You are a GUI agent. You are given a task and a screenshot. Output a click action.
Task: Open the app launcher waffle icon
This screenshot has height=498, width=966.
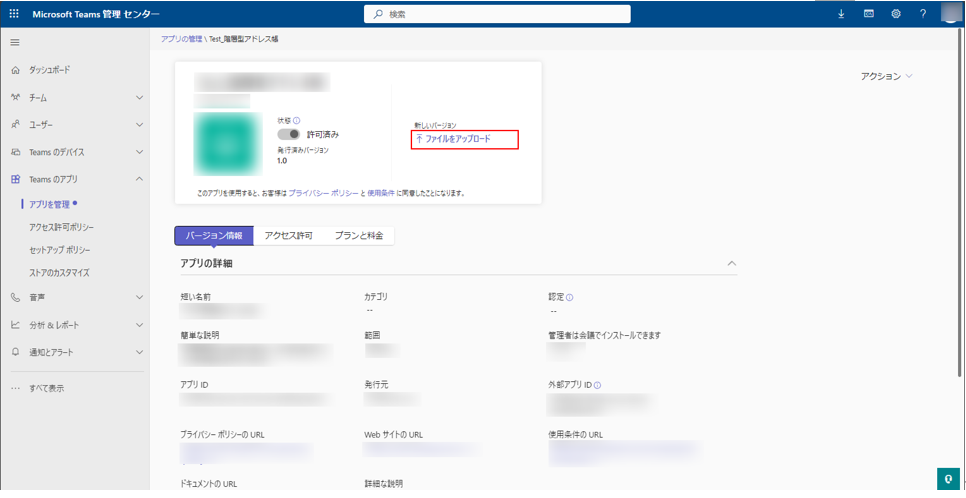point(14,14)
